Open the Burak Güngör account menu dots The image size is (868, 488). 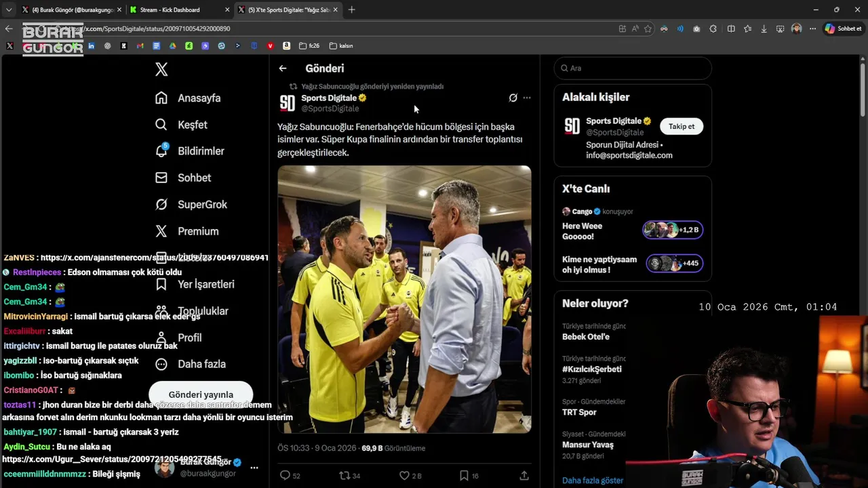tap(254, 468)
